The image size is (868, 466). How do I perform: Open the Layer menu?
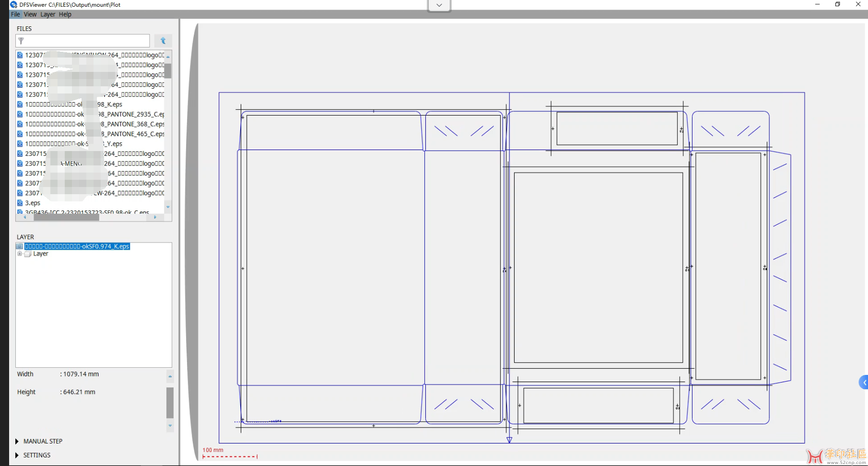click(47, 14)
